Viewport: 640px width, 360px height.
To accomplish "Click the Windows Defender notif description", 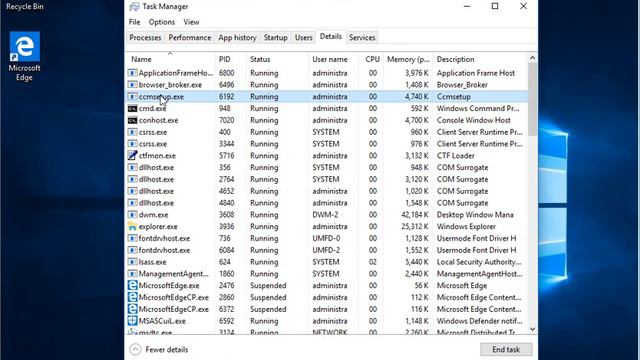I will 479,321.
